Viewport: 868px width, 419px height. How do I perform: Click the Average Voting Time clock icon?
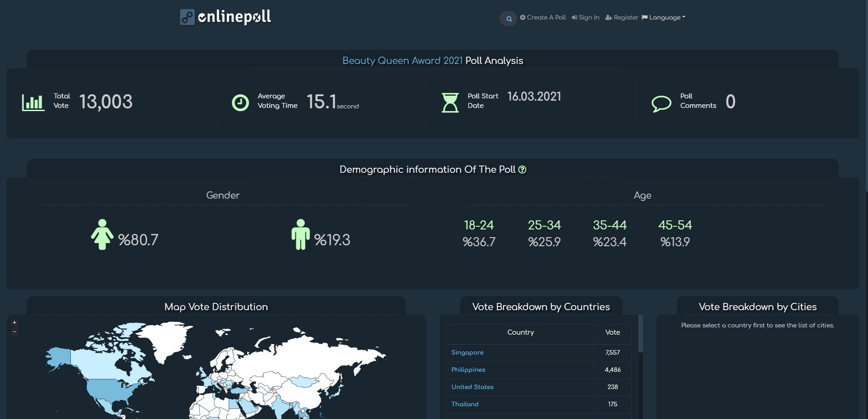point(240,103)
